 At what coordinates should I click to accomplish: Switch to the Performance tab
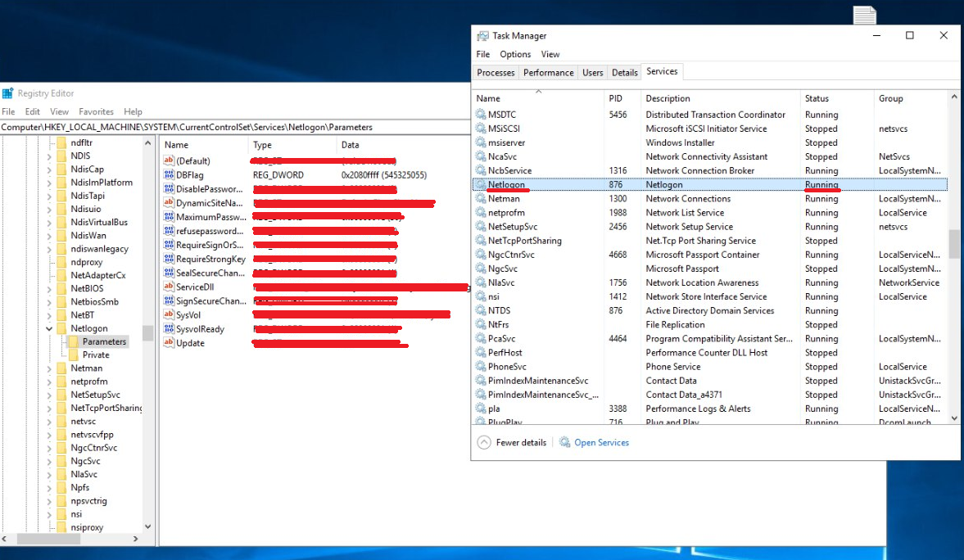(549, 73)
